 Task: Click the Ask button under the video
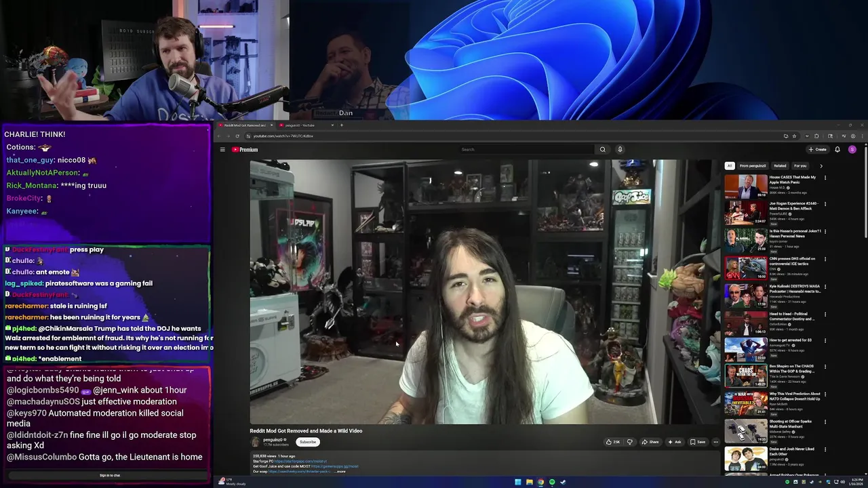point(675,442)
